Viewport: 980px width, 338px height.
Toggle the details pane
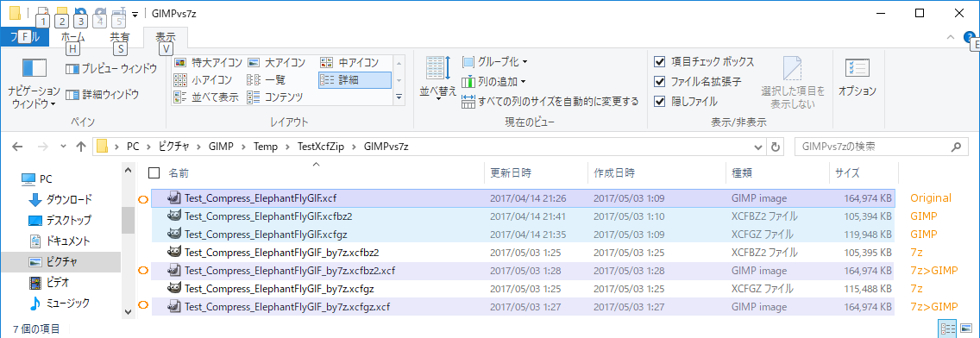pos(103,94)
